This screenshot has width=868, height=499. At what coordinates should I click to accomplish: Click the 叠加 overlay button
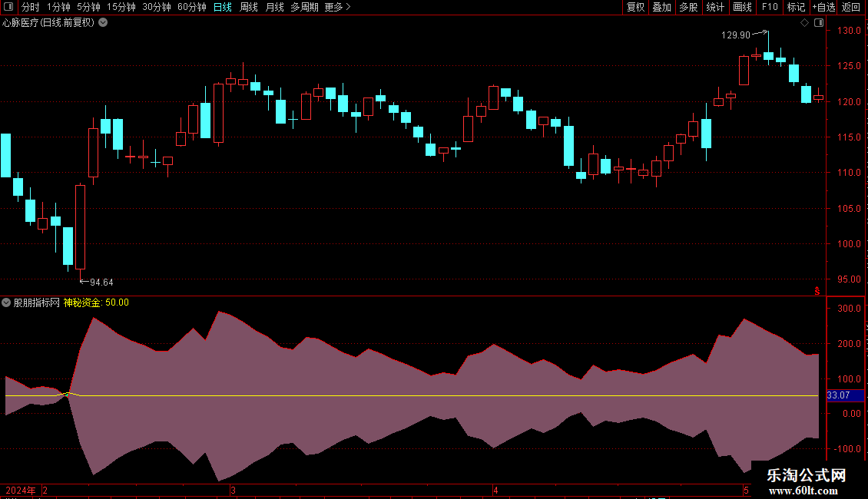point(661,7)
